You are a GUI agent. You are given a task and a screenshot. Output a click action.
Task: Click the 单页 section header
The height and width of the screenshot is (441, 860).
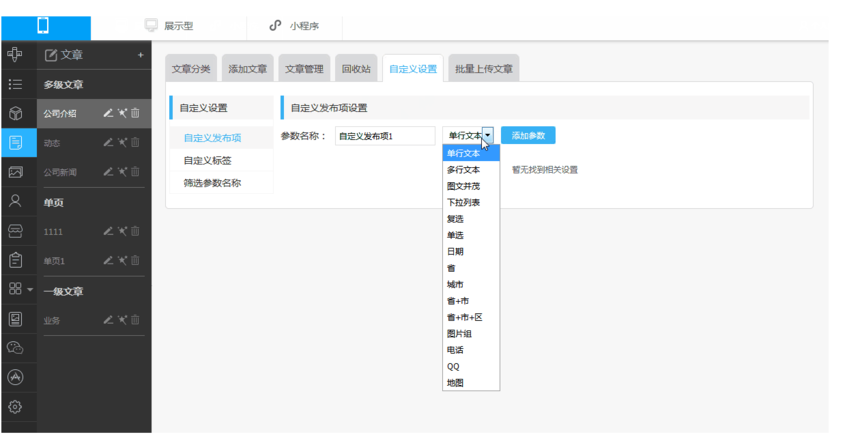click(x=54, y=202)
